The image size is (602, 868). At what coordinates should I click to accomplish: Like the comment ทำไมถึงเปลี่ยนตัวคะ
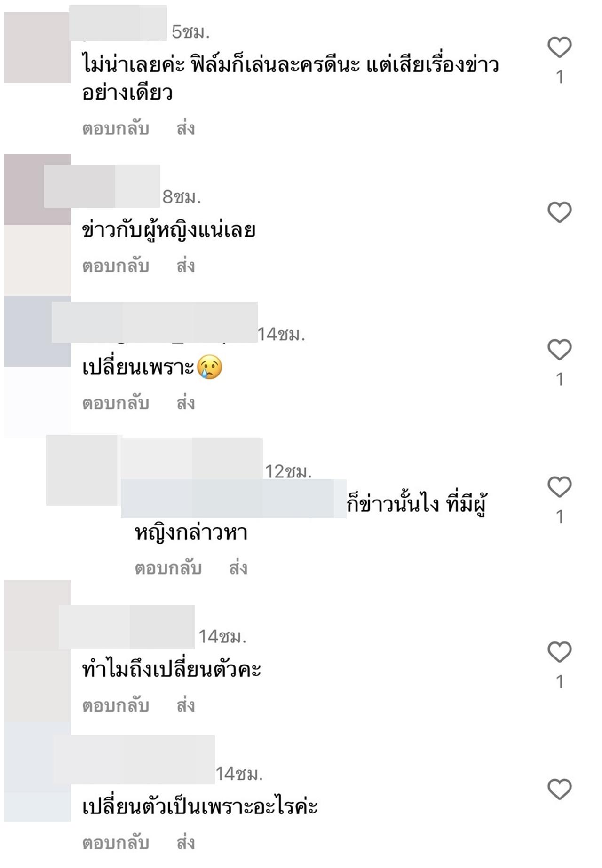(559, 652)
